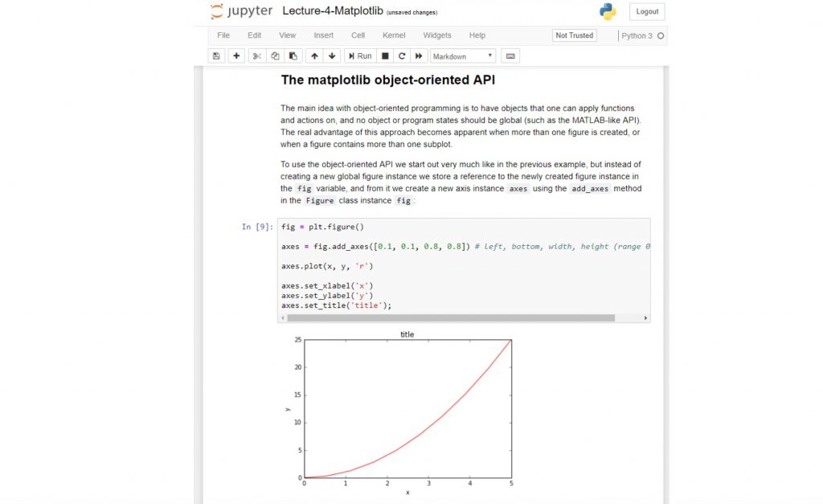Cut selected cells with scissors icon
The height and width of the screenshot is (504, 823).
[256, 56]
